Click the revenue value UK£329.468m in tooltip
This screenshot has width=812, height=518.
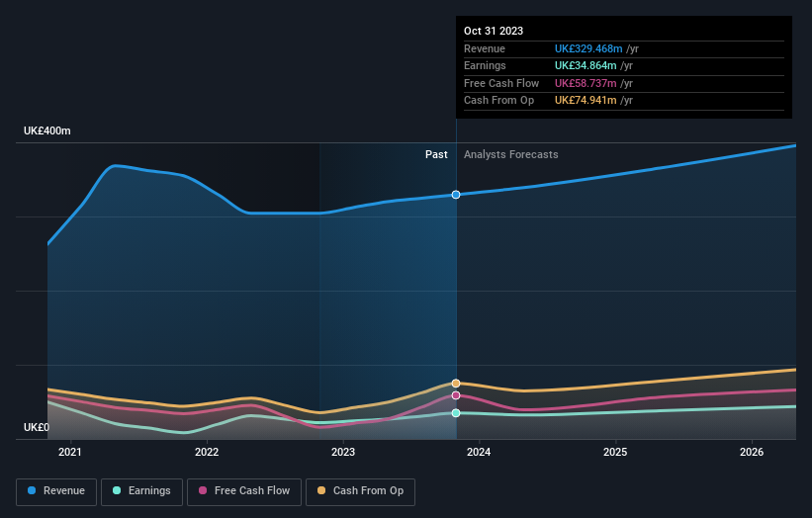588,48
